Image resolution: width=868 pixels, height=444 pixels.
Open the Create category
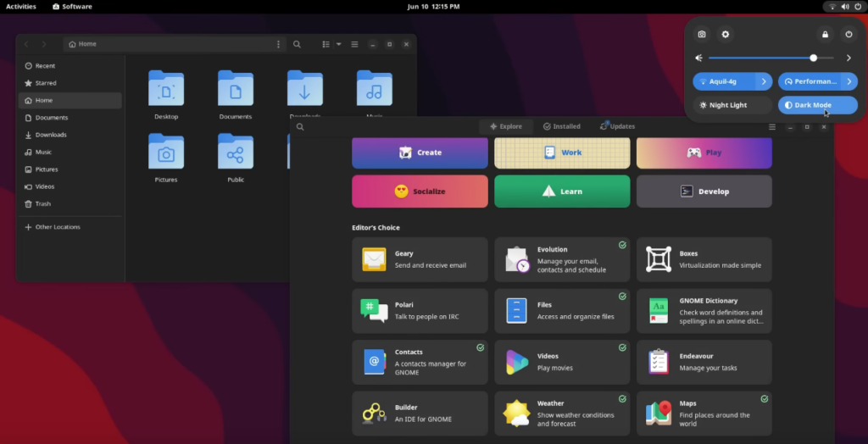click(x=420, y=153)
